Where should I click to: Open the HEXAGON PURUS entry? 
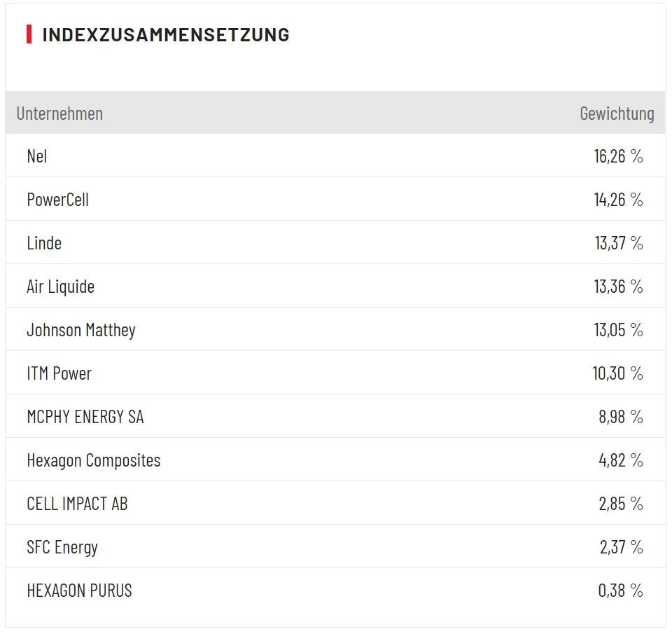pos(79,591)
